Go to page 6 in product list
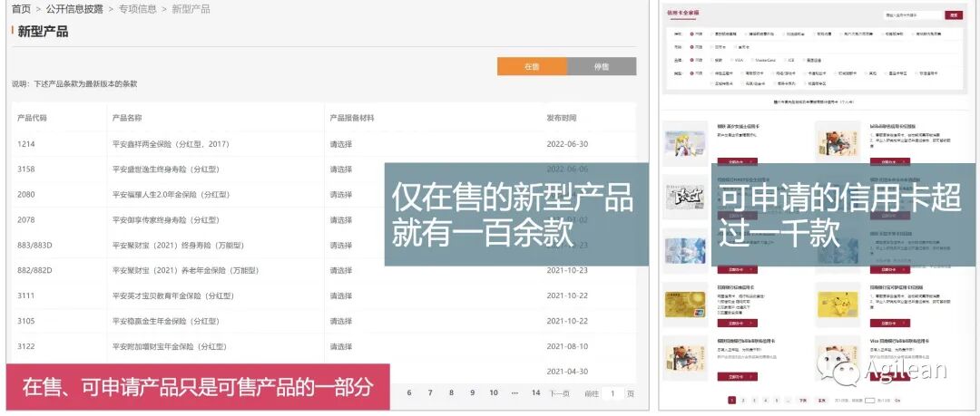 [409, 393]
